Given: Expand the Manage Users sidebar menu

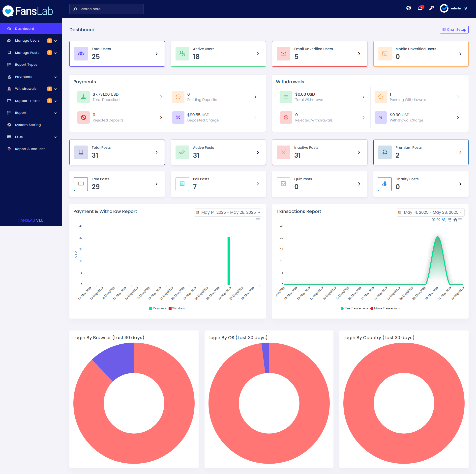Looking at the screenshot, I should [27, 40].
